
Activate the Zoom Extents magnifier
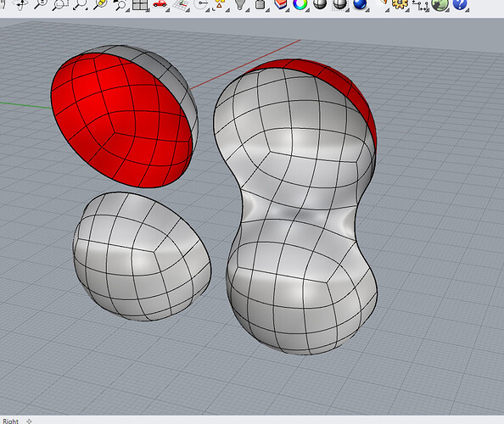click(x=80, y=4)
